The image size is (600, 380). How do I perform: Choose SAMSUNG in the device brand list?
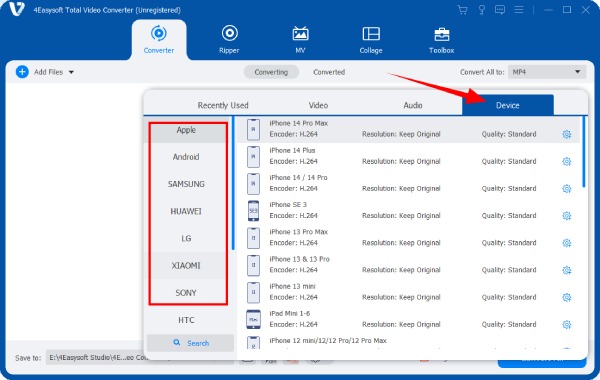(186, 184)
